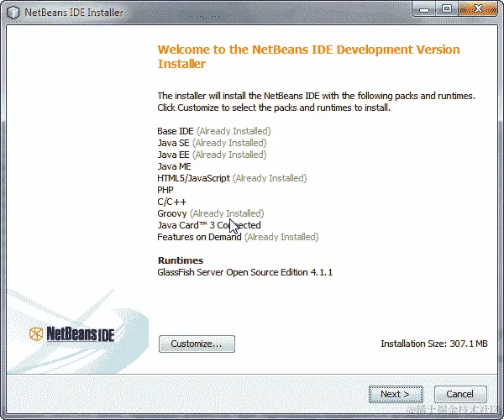Image resolution: width=504 pixels, height=420 pixels.
Task: Click the Installation Size: 307.1 MB label
Action: click(x=434, y=344)
